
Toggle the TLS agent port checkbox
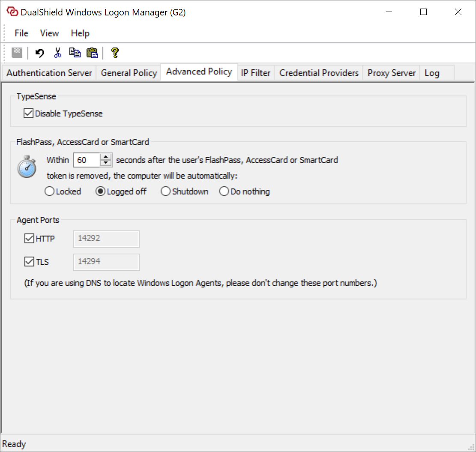click(29, 262)
